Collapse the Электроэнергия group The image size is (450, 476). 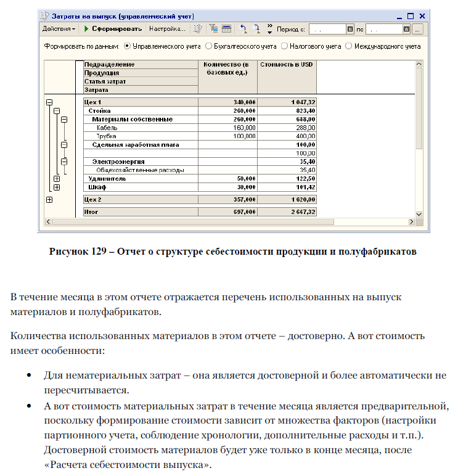pyautogui.click(x=64, y=162)
